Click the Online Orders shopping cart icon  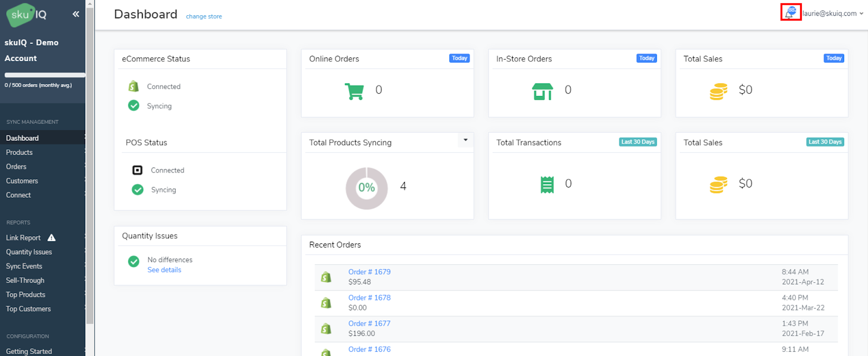(x=354, y=91)
